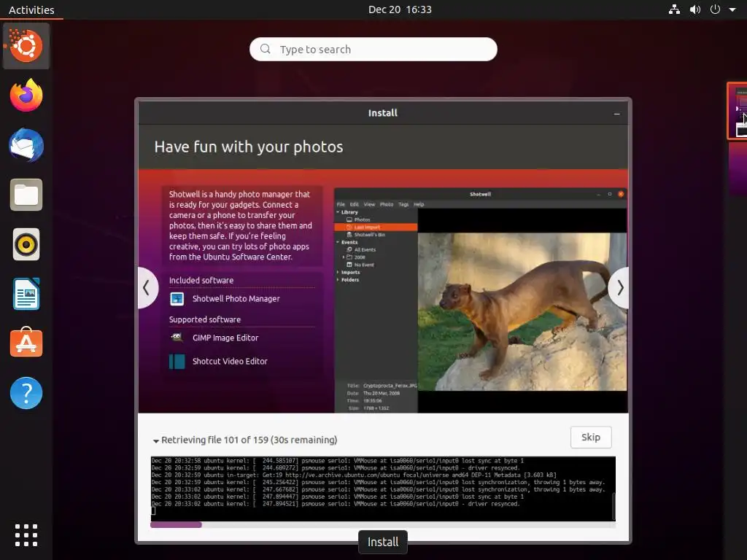
Task: Click the GIMP Image Editor icon
Action: [x=177, y=338]
